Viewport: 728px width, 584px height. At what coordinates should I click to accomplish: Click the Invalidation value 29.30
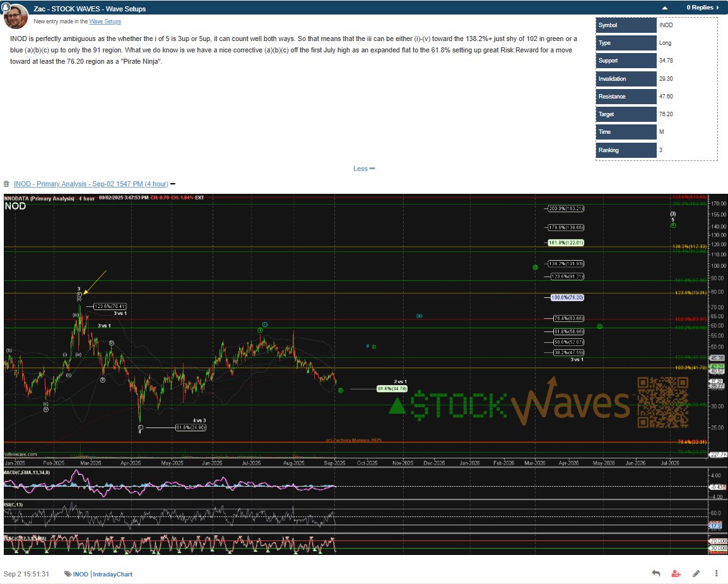[x=666, y=78]
